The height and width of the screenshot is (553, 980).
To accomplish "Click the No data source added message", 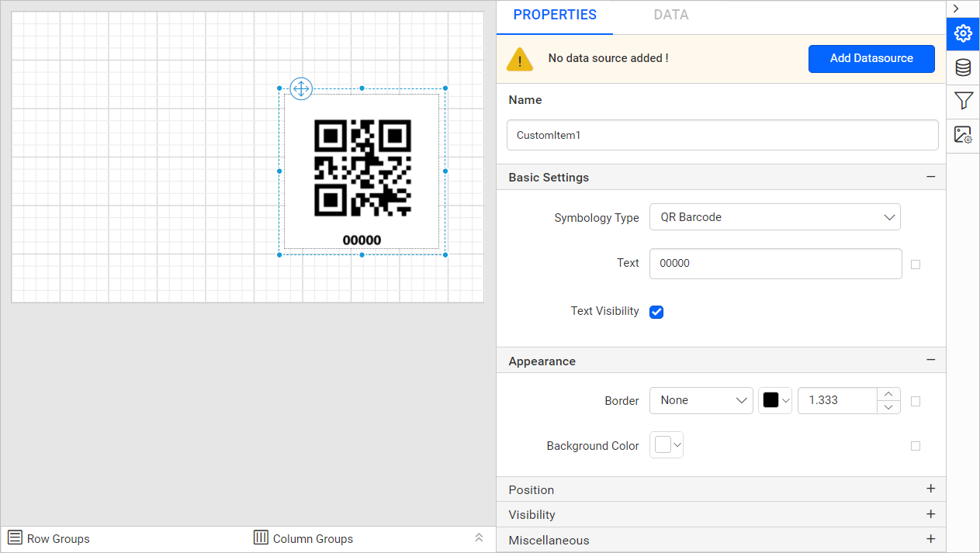I will (x=608, y=58).
